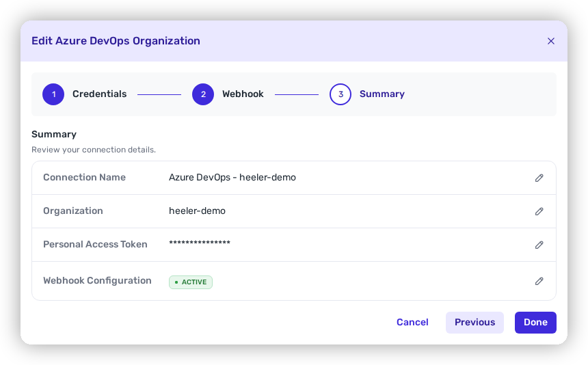Click the 'Edit Azure DevOps Organization' title
This screenshot has width=588, height=365.
point(116,41)
